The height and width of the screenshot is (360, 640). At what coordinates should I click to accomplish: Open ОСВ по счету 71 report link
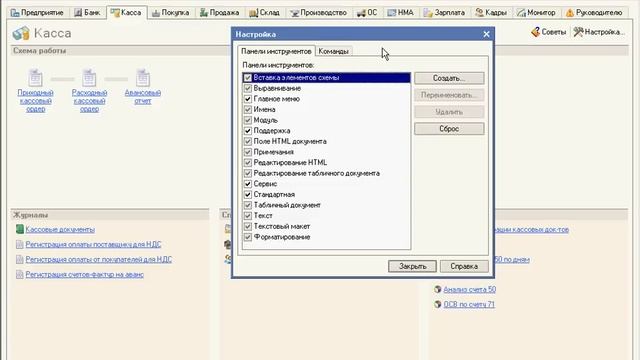click(x=469, y=304)
